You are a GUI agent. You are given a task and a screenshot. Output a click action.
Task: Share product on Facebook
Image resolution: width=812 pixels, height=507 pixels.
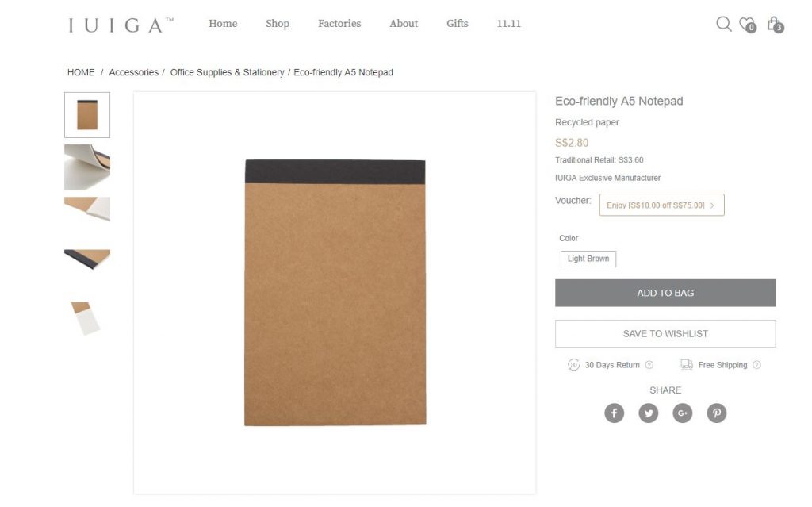tap(615, 413)
